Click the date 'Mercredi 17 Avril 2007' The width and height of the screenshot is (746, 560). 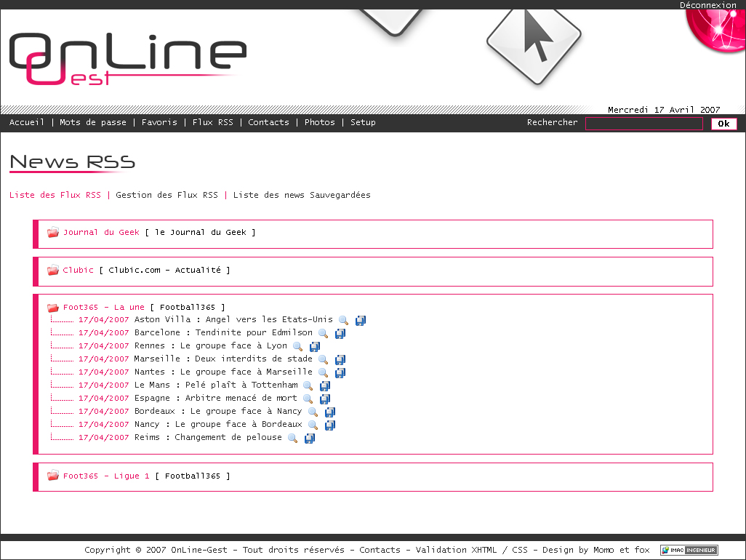pyautogui.click(x=664, y=110)
